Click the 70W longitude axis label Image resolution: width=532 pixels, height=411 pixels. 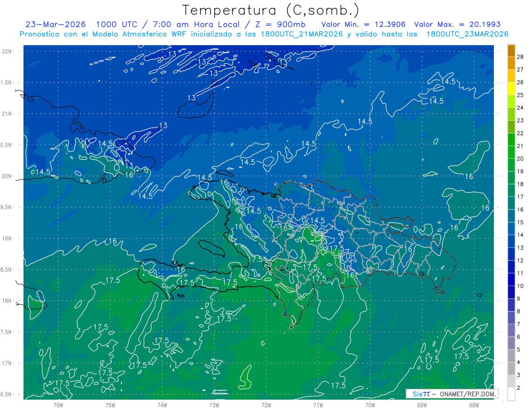tap(370, 405)
